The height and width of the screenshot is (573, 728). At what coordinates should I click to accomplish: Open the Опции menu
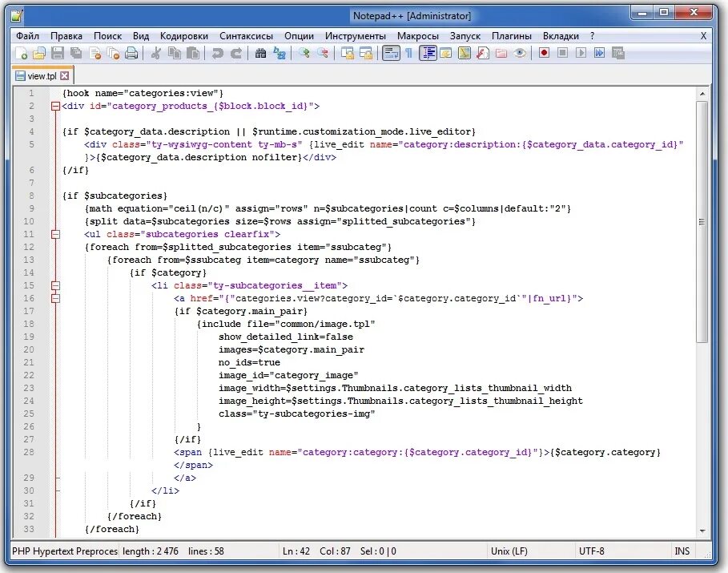point(299,36)
